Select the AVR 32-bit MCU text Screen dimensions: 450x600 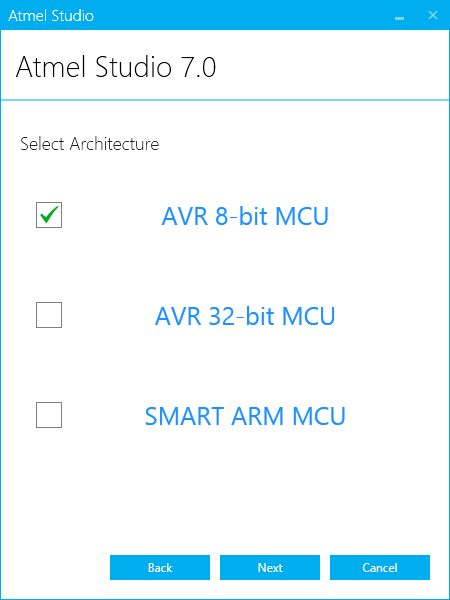click(x=245, y=316)
